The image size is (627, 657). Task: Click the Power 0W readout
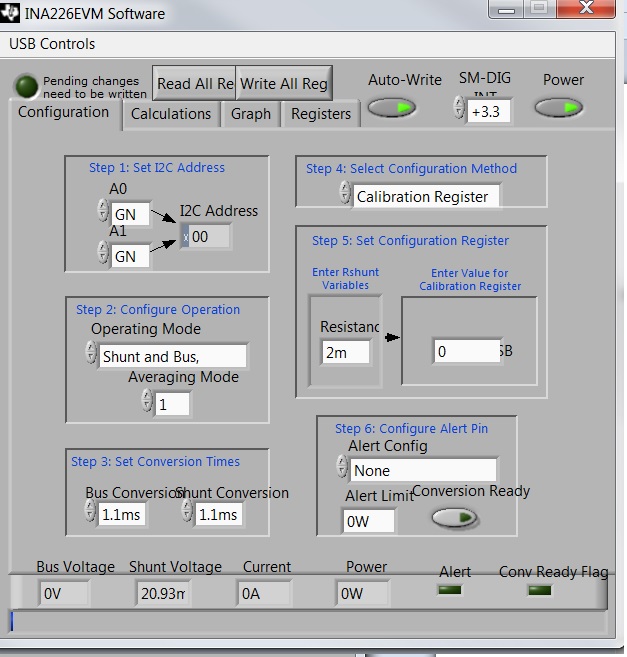[x=363, y=593]
